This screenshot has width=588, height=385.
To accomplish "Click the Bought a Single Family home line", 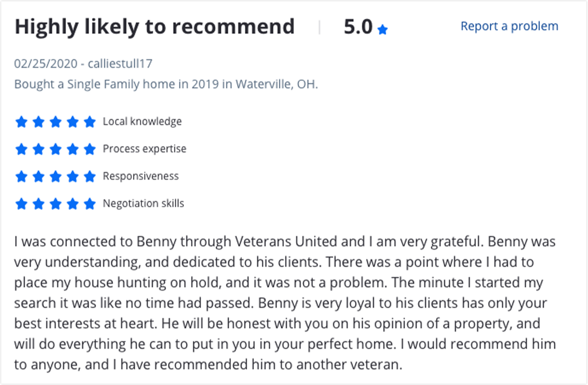I will click(166, 84).
